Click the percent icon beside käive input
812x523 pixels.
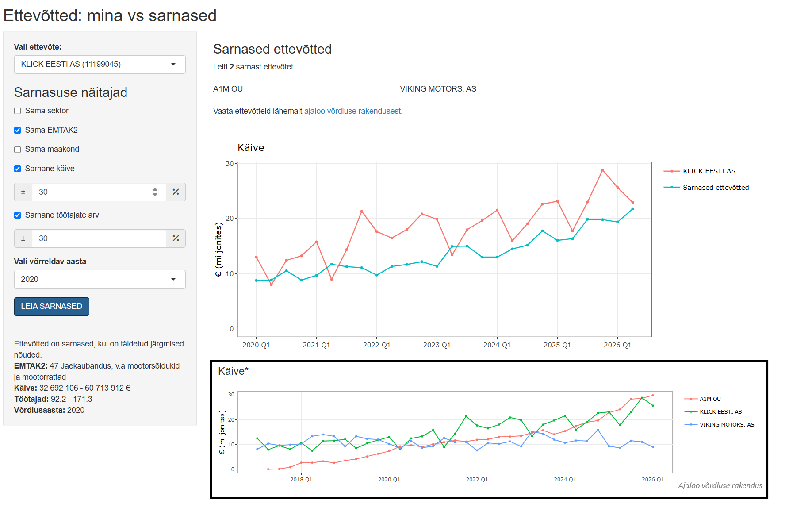(x=176, y=192)
